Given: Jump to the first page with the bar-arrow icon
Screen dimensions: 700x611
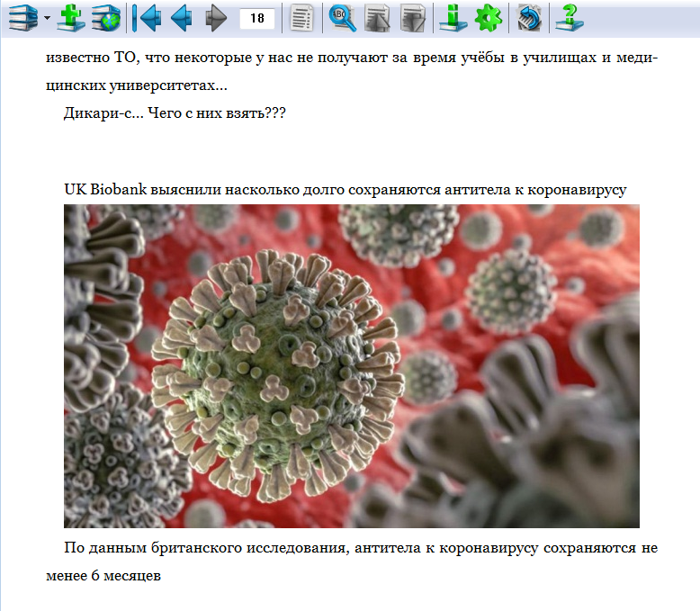Looking at the screenshot, I should tap(147, 18).
